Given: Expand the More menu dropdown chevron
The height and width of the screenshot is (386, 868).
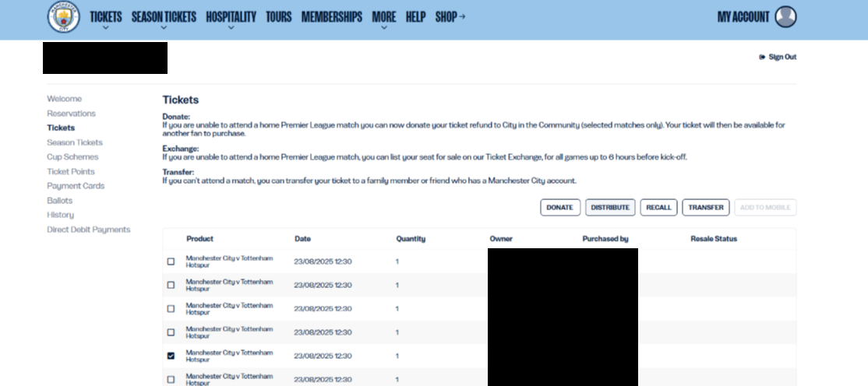Looking at the screenshot, I should tap(384, 27).
